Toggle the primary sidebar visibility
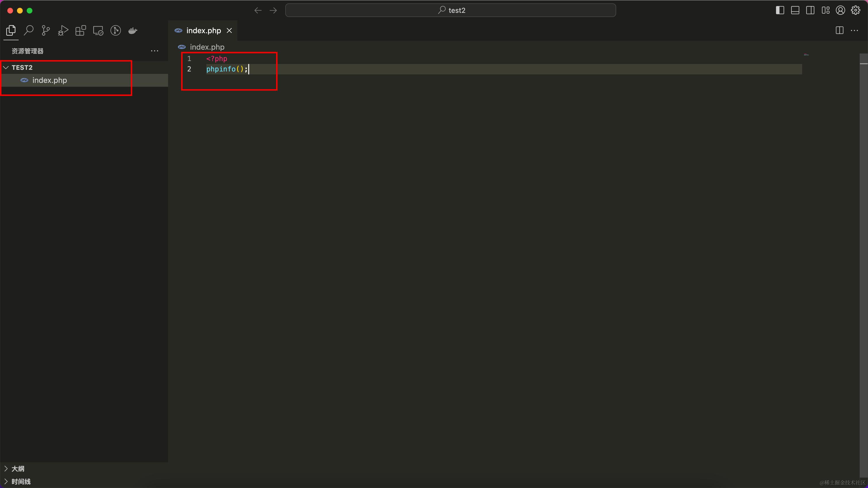This screenshot has width=868, height=488. [x=780, y=10]
